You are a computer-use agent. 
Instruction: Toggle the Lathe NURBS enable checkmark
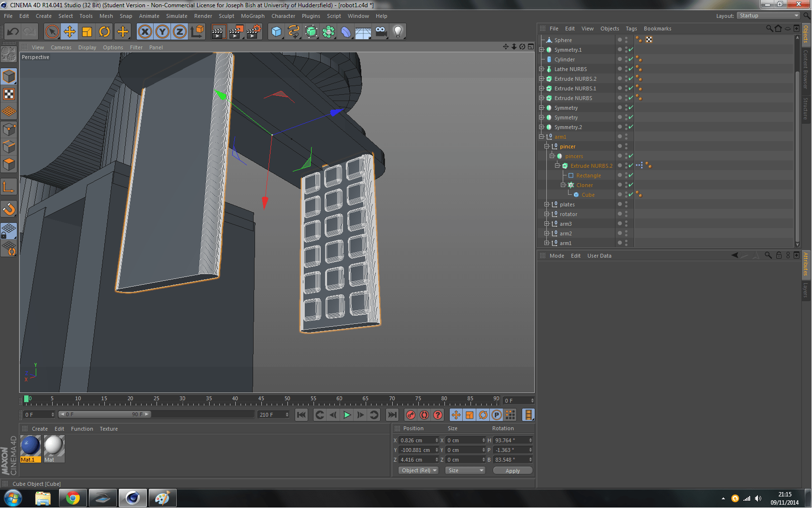[631, 69]
